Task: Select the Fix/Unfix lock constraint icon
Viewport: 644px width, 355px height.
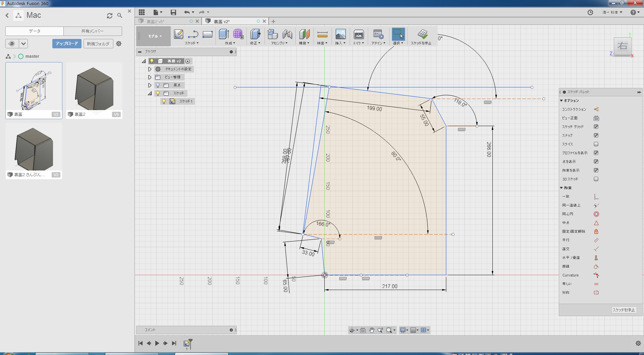Action: [596, 232]
